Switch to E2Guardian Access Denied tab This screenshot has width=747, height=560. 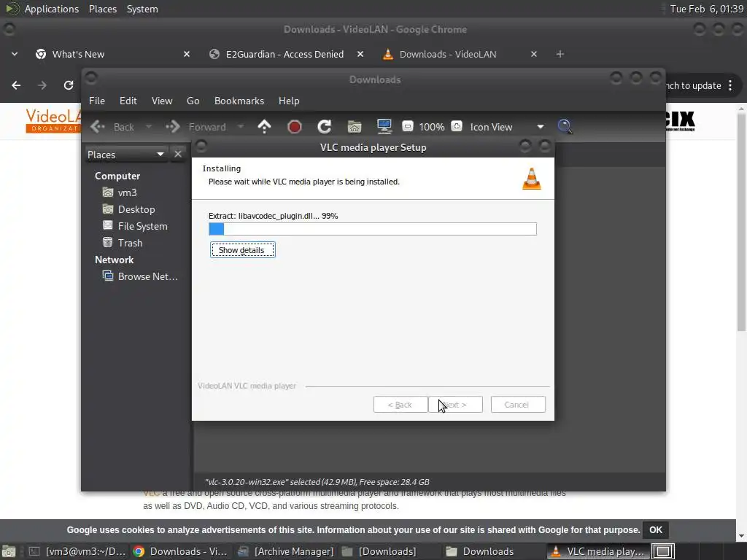(285, 54)
